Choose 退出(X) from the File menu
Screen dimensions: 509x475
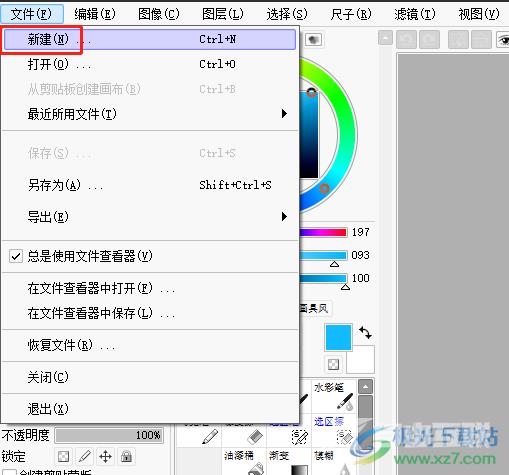(150, 409)
